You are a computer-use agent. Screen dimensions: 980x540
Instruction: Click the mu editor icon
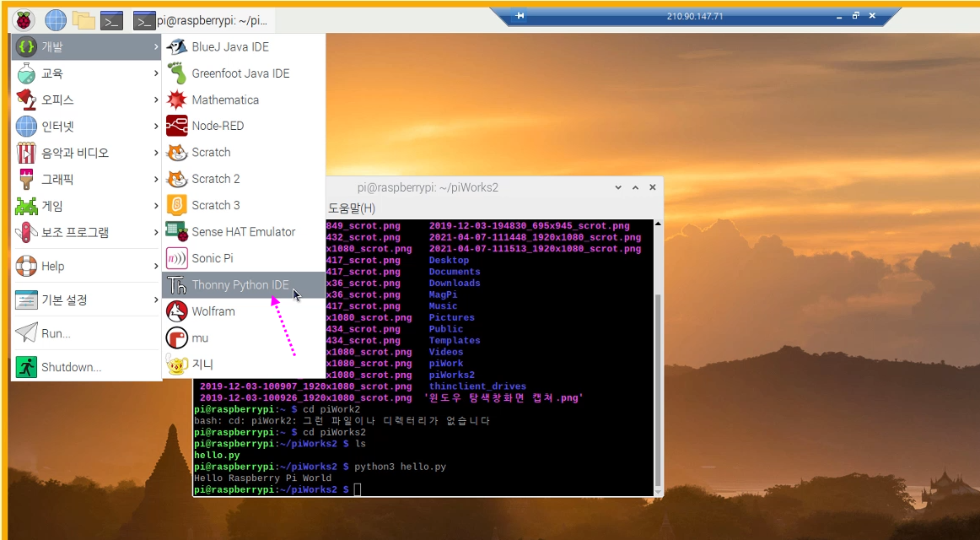(177, 338)
